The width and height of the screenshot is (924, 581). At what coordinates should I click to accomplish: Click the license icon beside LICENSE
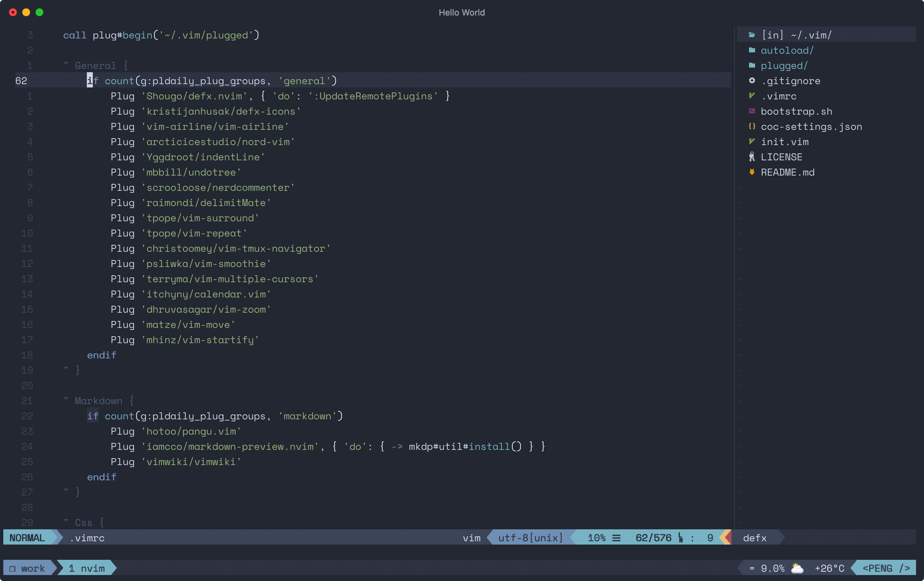coord(752,157)
